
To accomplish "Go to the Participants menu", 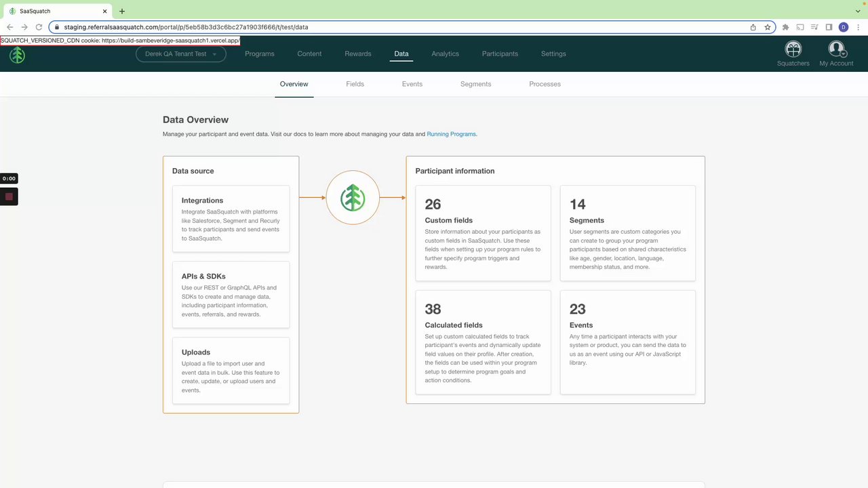I will click(500, 54).
